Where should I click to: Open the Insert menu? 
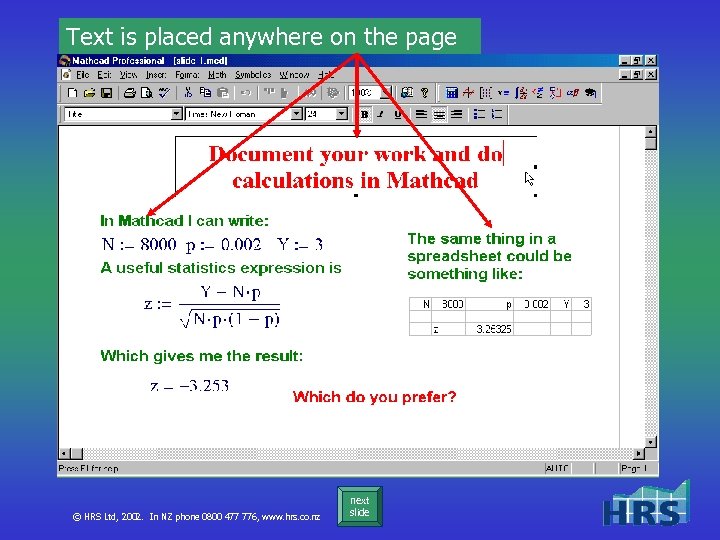pos(156,75)
